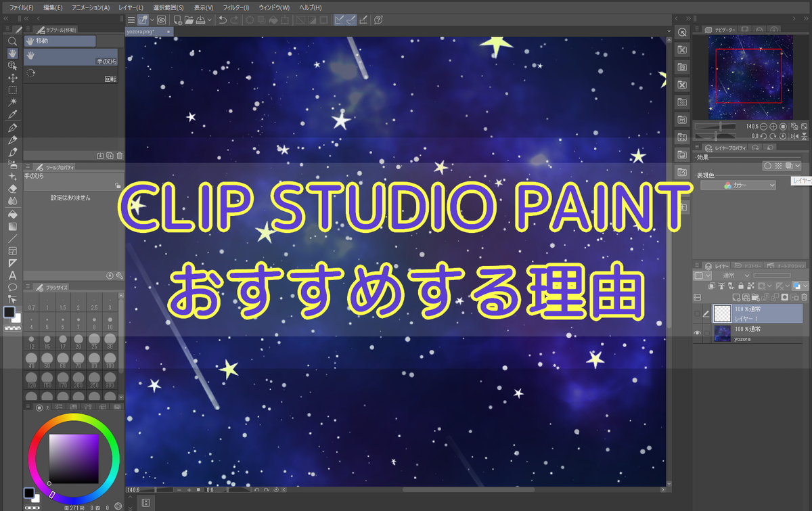Click the New document icon in command bar
812x511 pixels.
point(177,20)
